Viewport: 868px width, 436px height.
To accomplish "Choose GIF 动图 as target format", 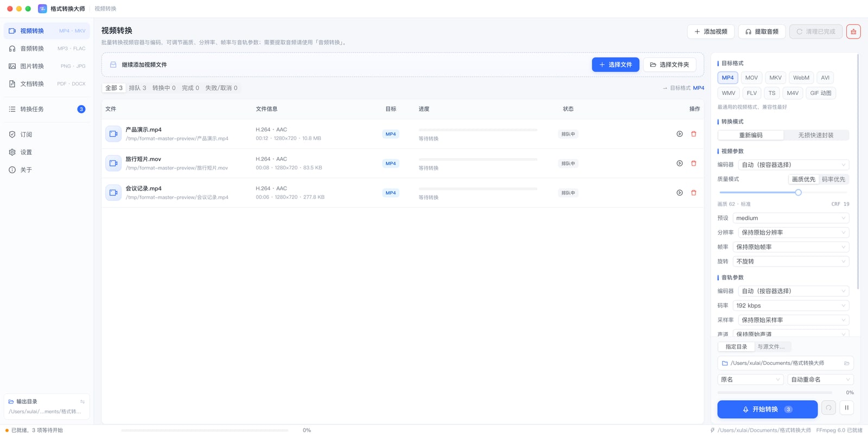I will (821, 93).
